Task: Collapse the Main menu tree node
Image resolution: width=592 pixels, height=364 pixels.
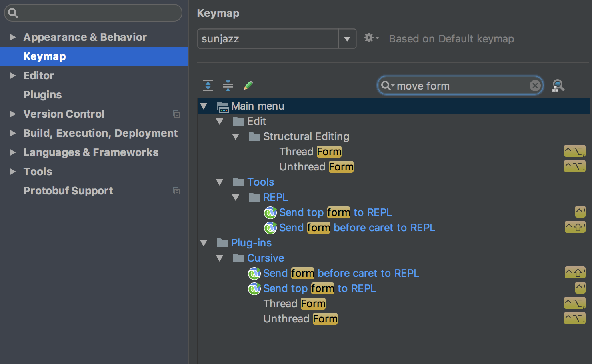Action: click(204, 106)
